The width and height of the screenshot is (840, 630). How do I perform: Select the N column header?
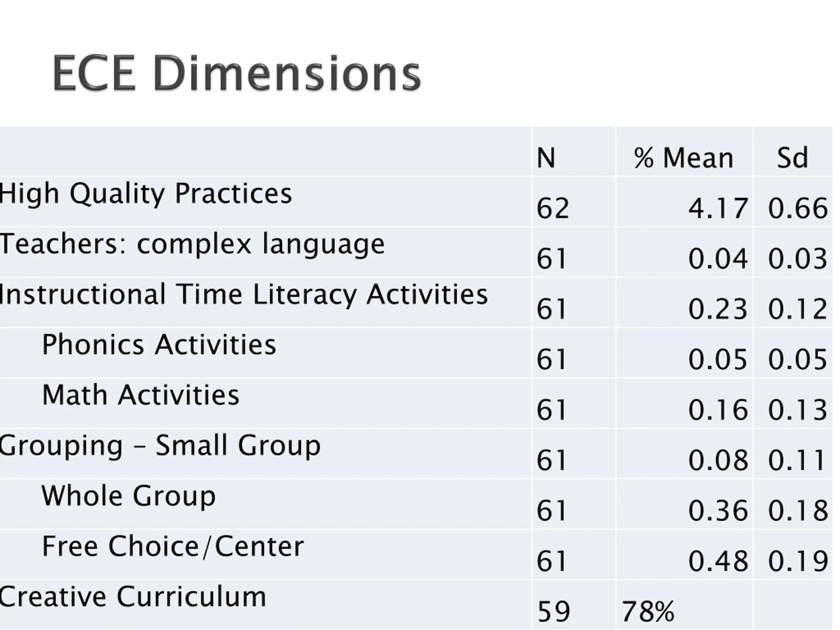(546, 157)
